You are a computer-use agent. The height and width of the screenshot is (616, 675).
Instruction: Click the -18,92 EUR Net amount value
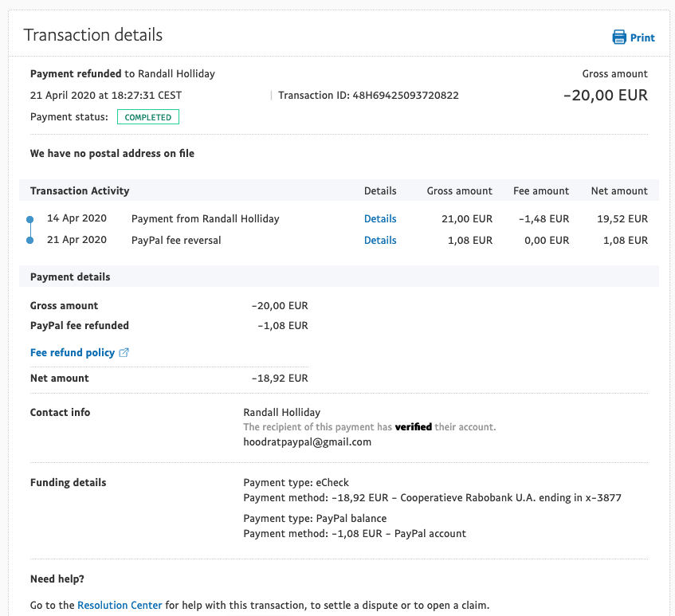(280, 378)
